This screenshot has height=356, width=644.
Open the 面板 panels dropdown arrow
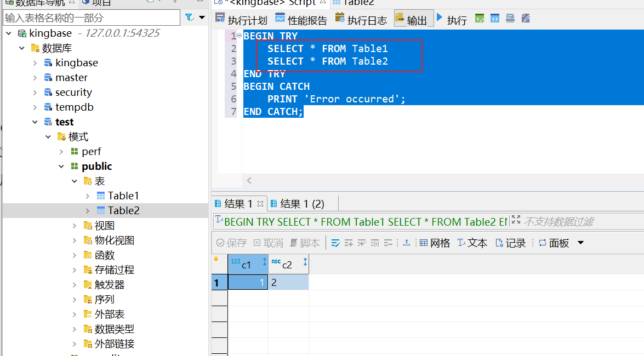pyautogui.click(x=581, y=243)
